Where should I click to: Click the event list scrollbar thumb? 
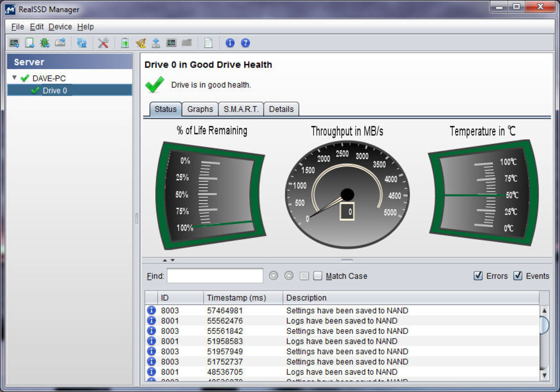tap(544, 325)
